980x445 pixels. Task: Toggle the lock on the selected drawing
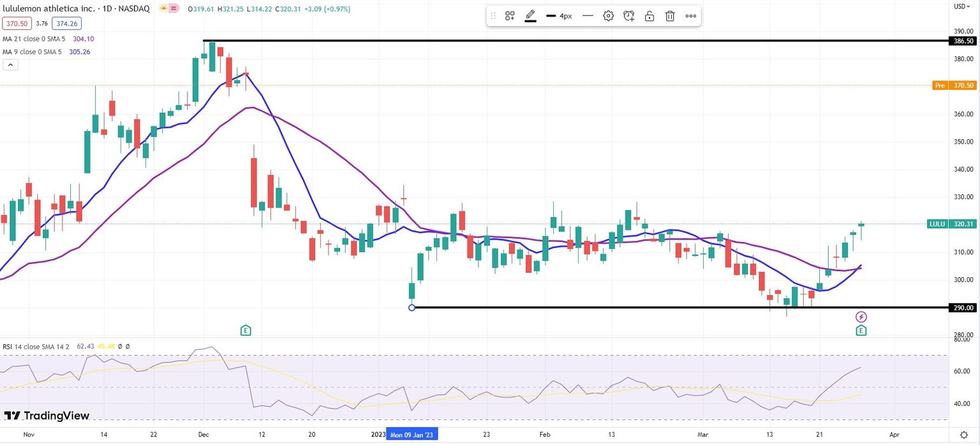click(x=650, y=16)
